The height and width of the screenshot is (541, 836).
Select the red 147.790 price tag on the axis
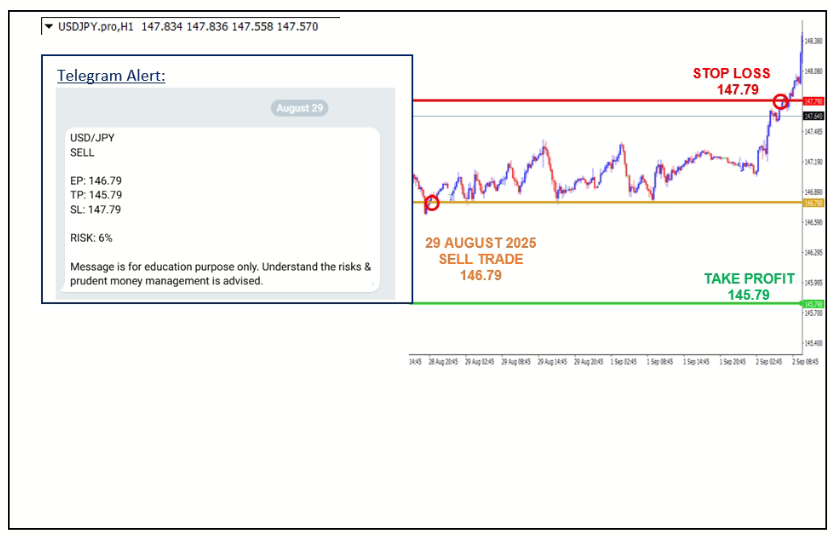[812, 101]
